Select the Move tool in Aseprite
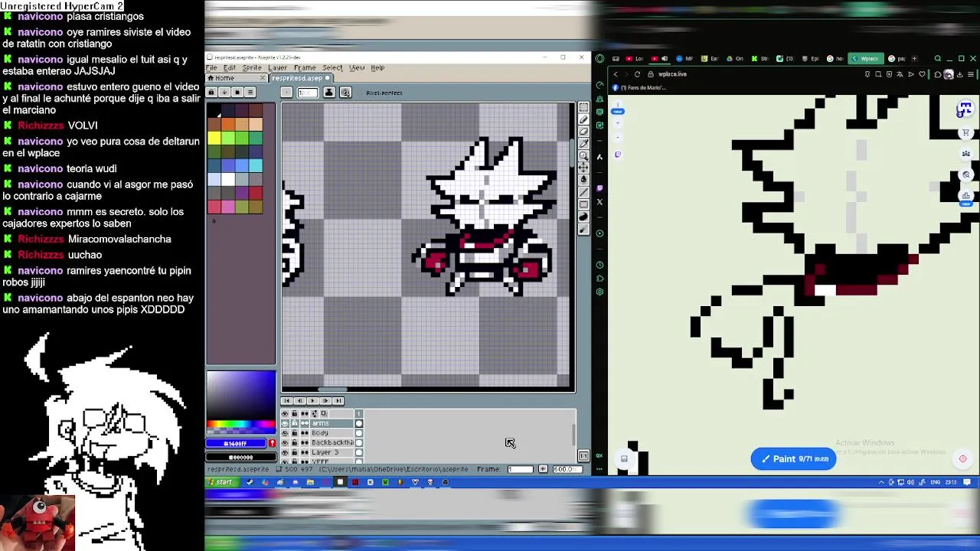Screen dimensions: 980x551 point(583,167)
